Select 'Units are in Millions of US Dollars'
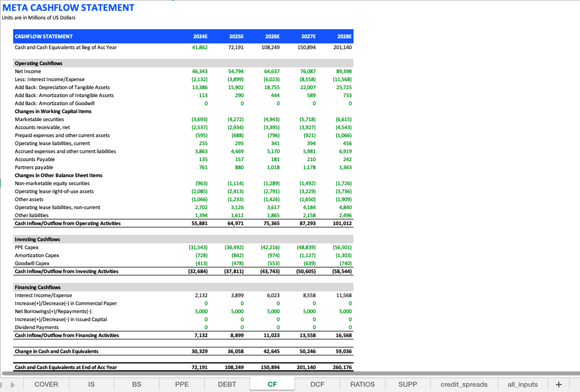Screen dimensions: 580x392 pos(38,18)
